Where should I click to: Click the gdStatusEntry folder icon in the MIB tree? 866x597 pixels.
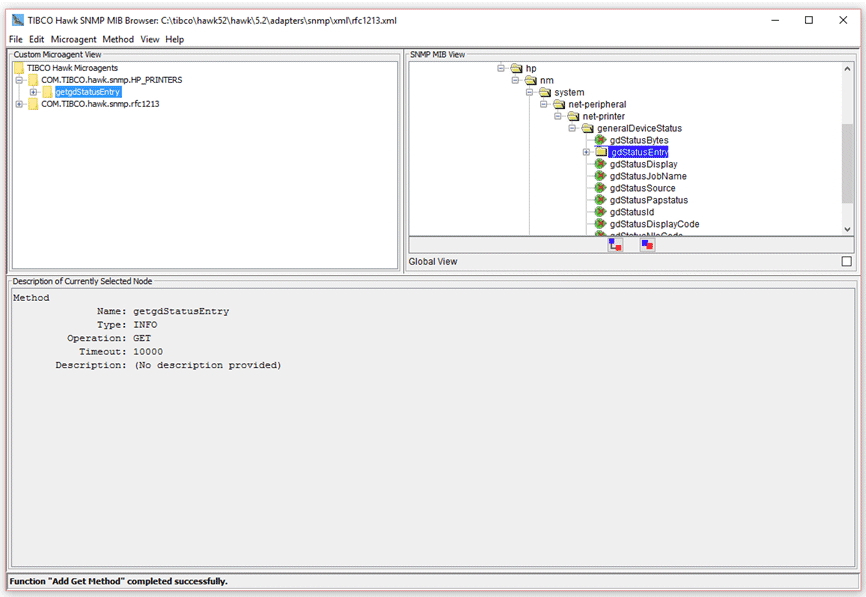601,152
